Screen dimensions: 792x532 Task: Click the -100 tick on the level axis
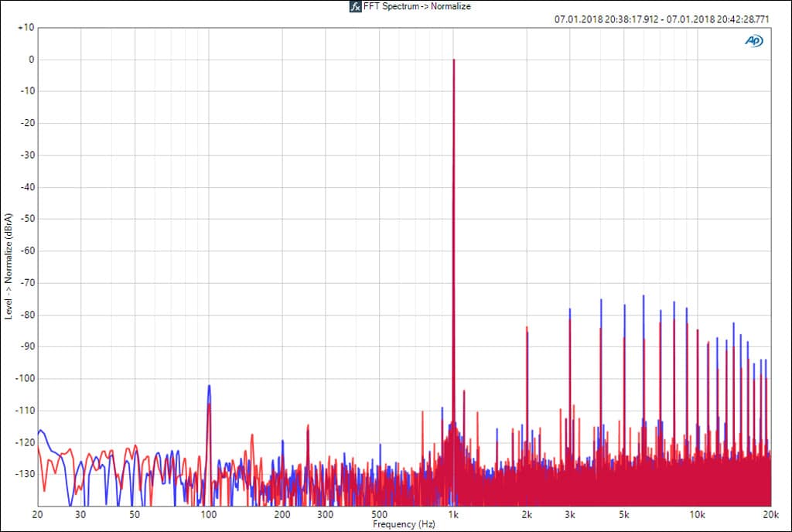click(26, 378)
